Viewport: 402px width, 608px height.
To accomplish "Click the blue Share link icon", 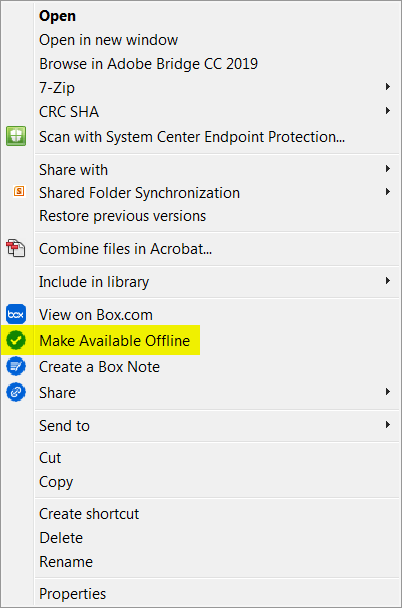I will pyautogui.click(x=16, y=392).
